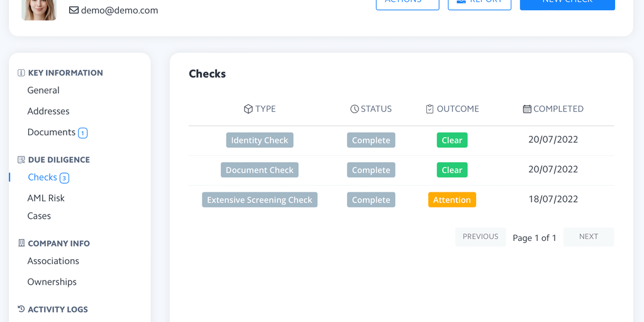Click the Key Information section icon
The height and width of the screenshot is (322, 644).
(21, 73)
